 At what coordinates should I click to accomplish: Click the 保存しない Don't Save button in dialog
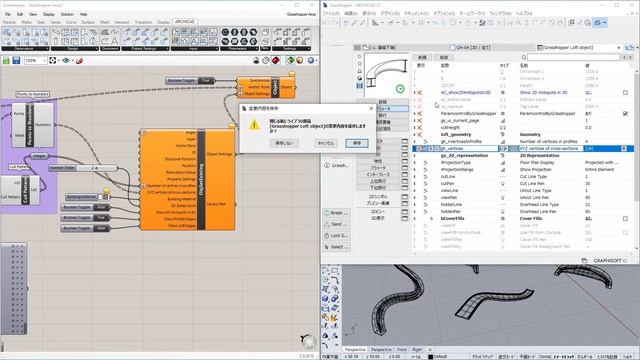[x=284, y=143]
